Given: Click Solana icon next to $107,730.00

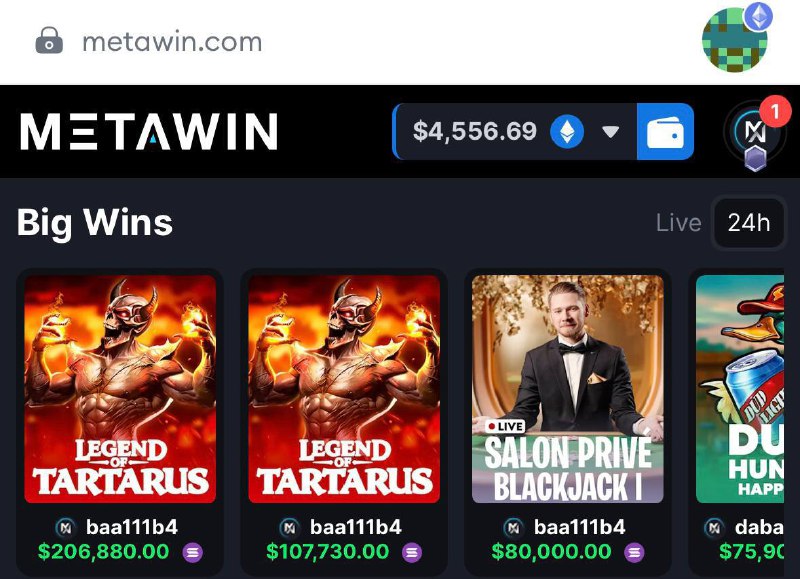Looking at the screenshot, I should point(412,552).
